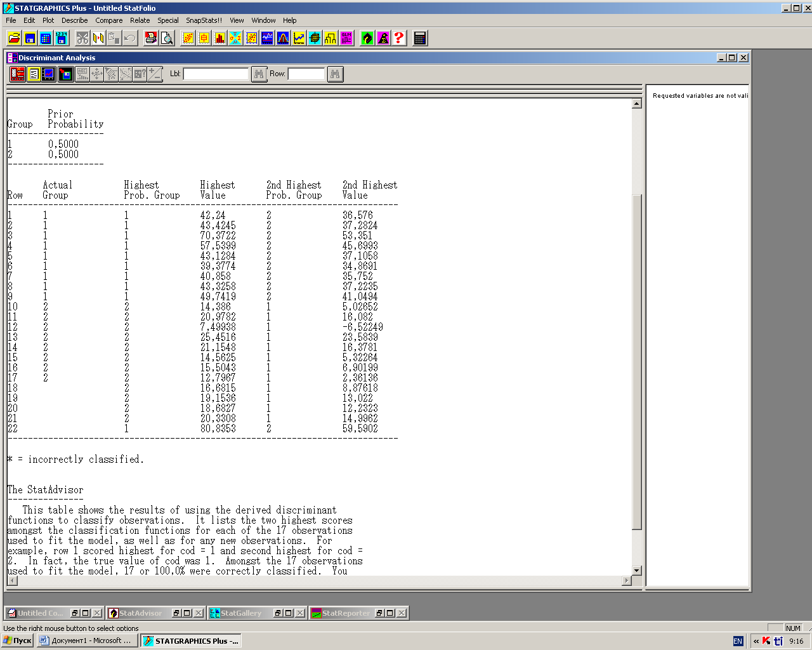The width and height of the screenshot is (812, 650).
Task: Open the SnapStats!! menu
Action: coord(204,20)
